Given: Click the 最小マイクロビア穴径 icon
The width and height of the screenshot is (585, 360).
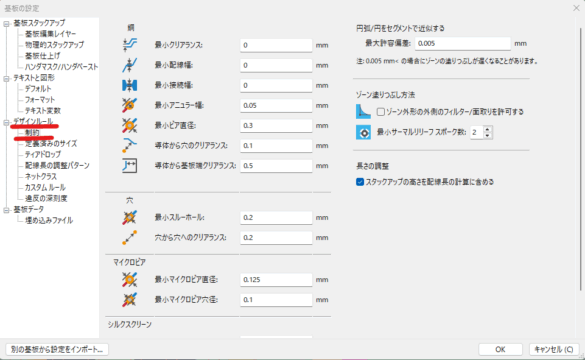Looking at the screenshot, I should pos(129,300).
